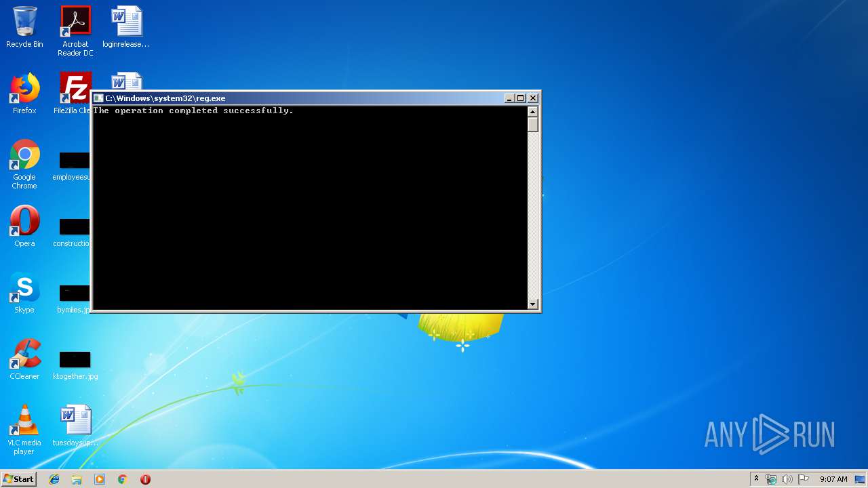Image resolution: width=868 pixels, height=488 pixels.
Task: Click the reg.exe console scrollbar up arrow
Action: (x=533, y=112)
